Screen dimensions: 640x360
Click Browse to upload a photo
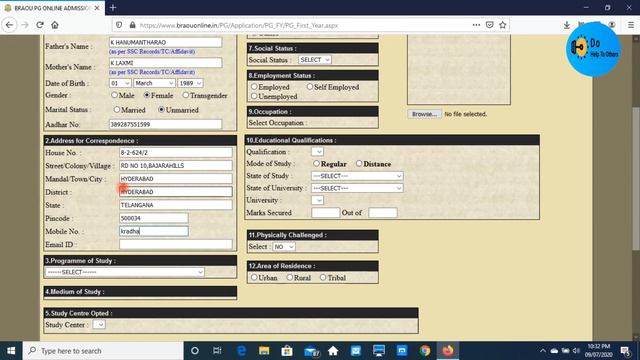(x=424, y=114)
